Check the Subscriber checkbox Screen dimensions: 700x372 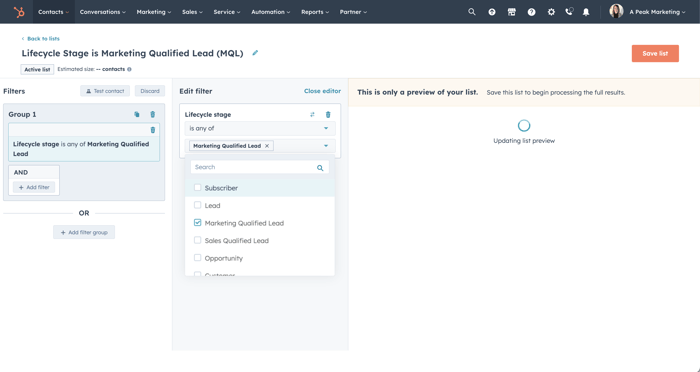[x=197, y=188]
